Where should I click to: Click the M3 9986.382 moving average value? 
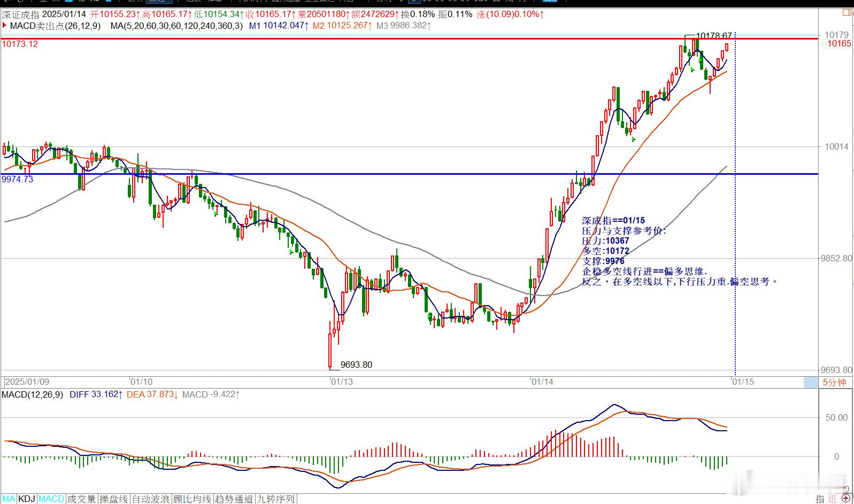click(404, 25)
